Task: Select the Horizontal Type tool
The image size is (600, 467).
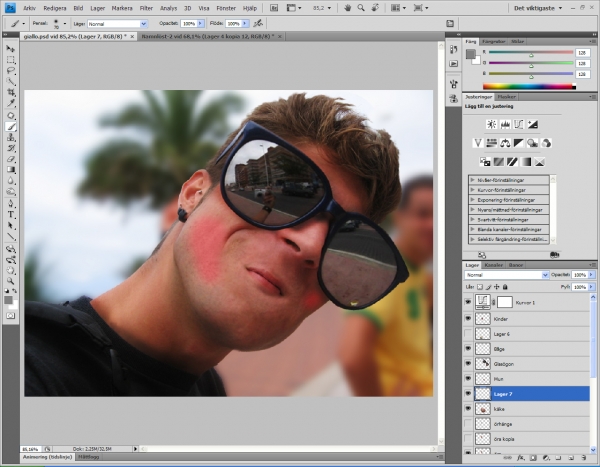Action: [x=11, y=214]
